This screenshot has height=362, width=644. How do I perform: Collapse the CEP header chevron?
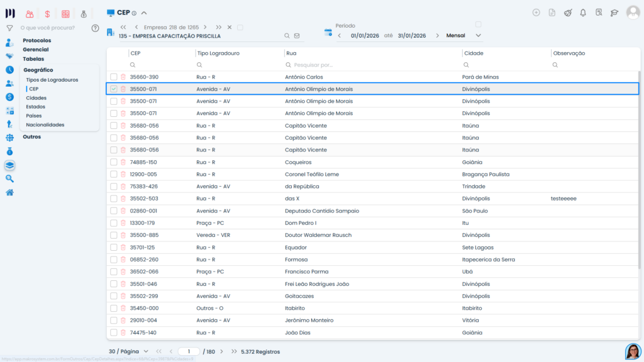[x=144, y=13]
